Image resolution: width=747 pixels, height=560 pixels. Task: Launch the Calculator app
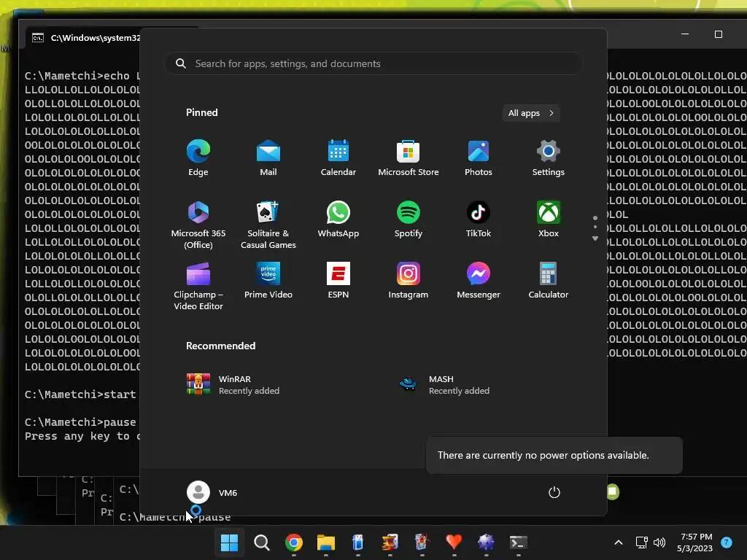pos(549,281)
